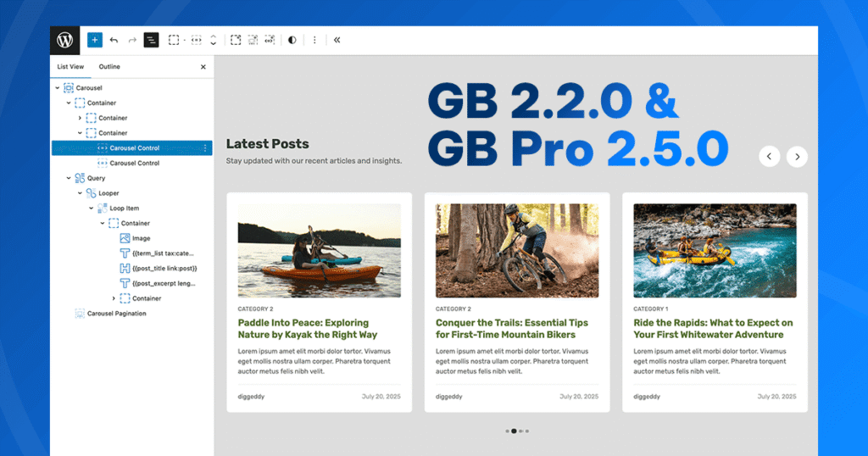Open the three-dot options menu in toolbar

pos(314,40)
